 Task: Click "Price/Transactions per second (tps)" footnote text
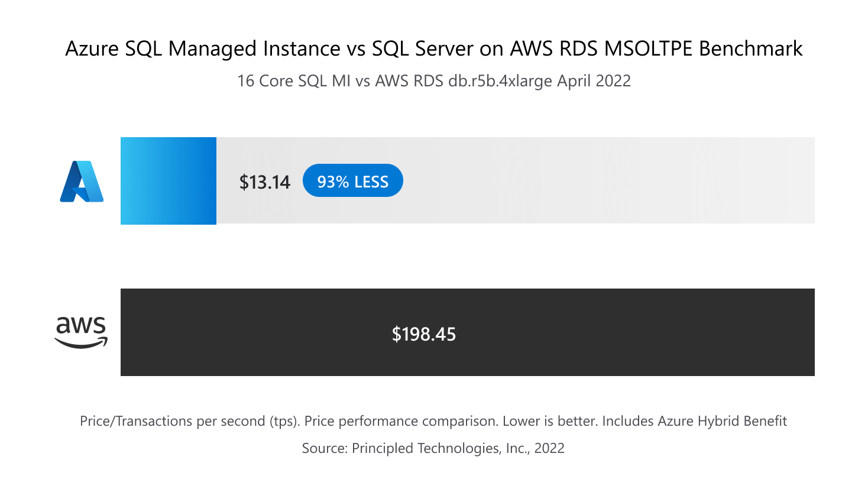(190, 421)
